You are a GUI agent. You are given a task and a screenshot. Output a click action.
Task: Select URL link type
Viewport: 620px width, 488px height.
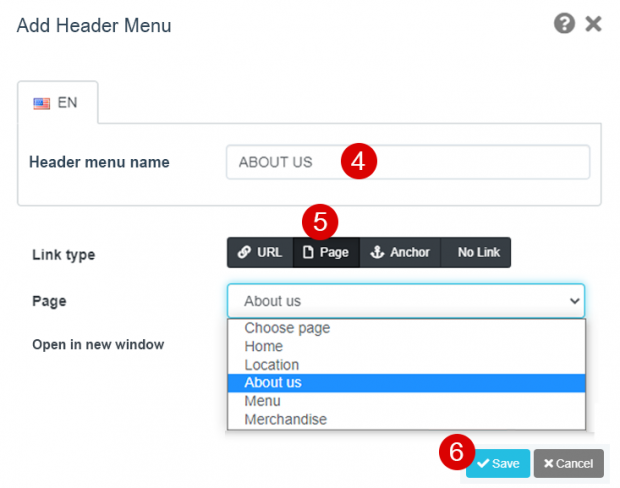(259, 252)
